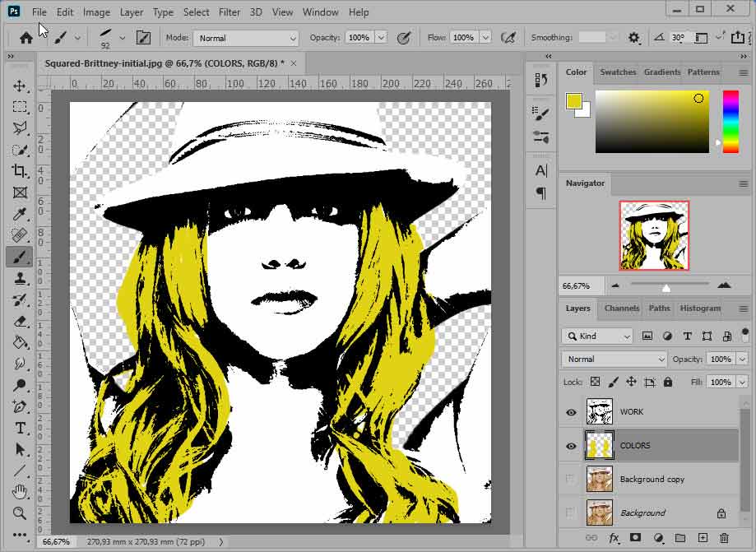This screenshot has height=552, width=756.
Task: Open the History panel icon
Action: (x=541, y=80)
